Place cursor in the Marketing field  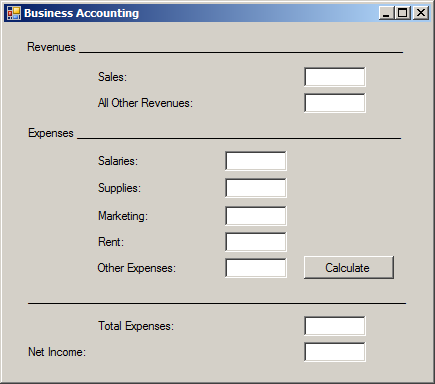pos(256,216)
